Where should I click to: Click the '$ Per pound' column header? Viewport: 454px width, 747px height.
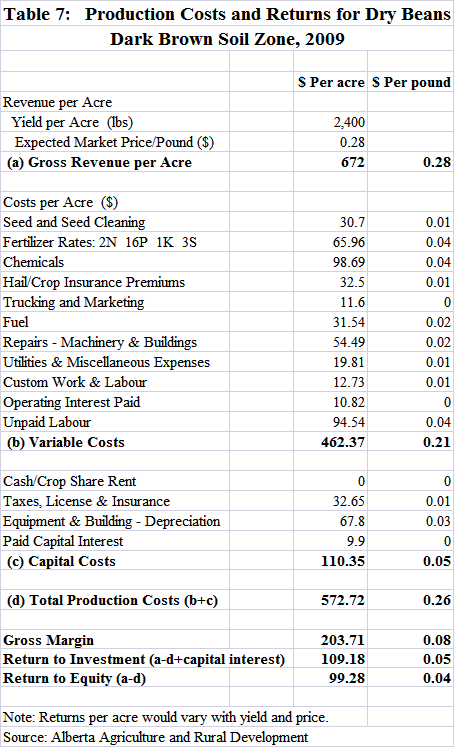[411, 82]
